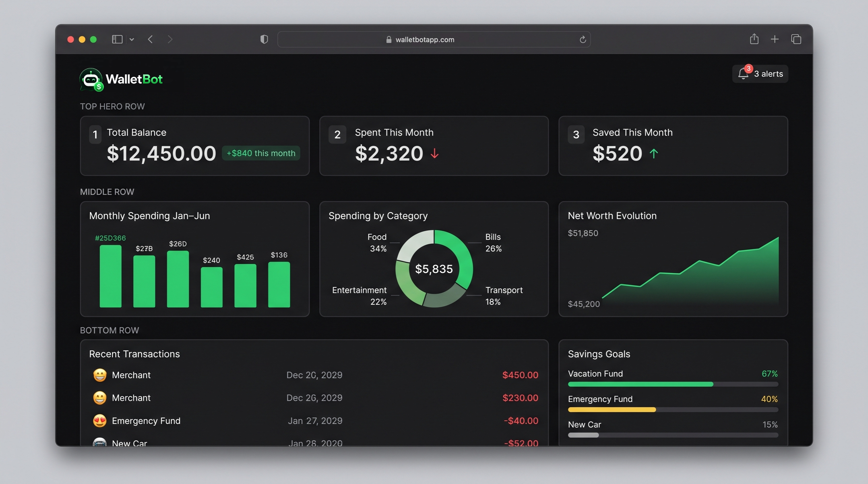Click the emoji icon of $450.00 Merchant row
Viewport: 868px width, 484px height.
point(100,375)
